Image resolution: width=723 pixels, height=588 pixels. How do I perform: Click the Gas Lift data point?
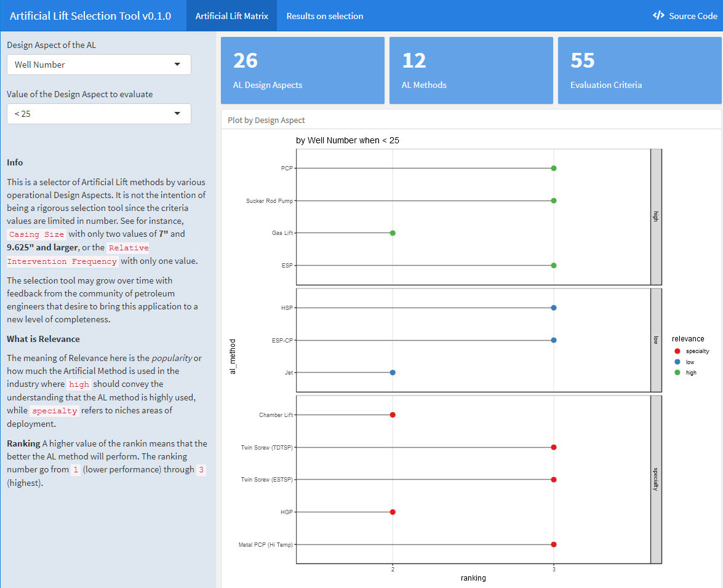coord(393,233)
